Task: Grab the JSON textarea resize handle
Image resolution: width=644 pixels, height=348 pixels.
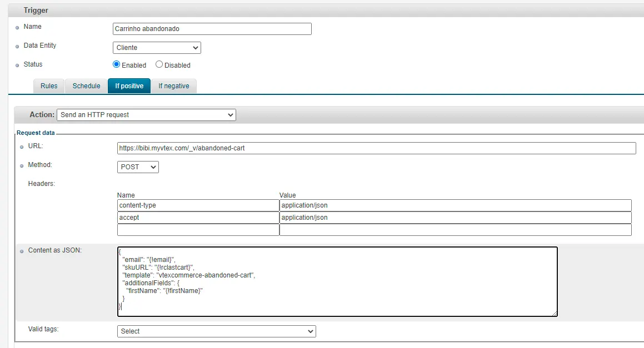Action: point(554,313)
